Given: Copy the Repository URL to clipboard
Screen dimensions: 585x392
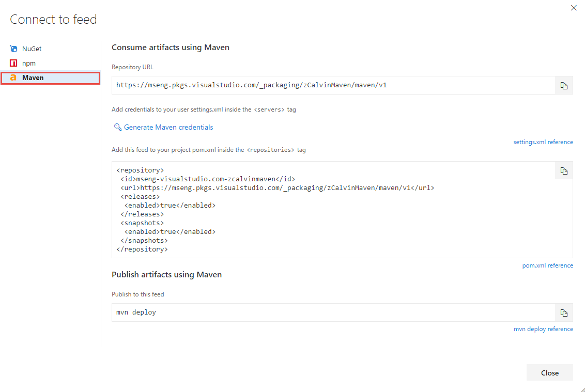Looking at the screenshot, I should [564, 85].
